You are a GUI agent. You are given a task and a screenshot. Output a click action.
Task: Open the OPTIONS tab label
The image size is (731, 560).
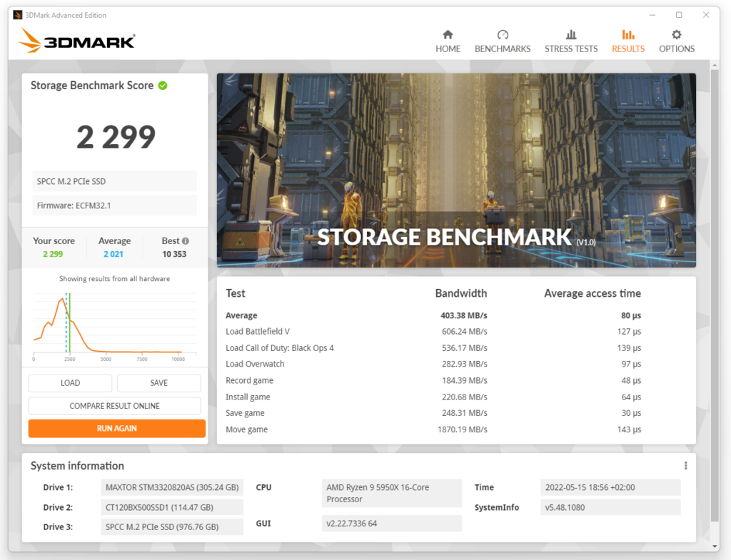coord(677,49)
